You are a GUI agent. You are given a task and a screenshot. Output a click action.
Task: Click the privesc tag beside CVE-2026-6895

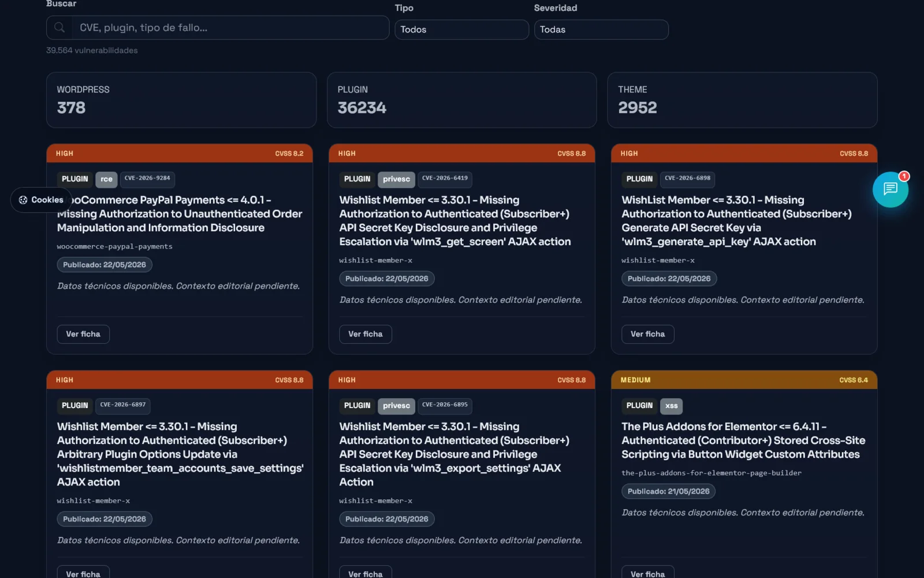pos(396,406)
